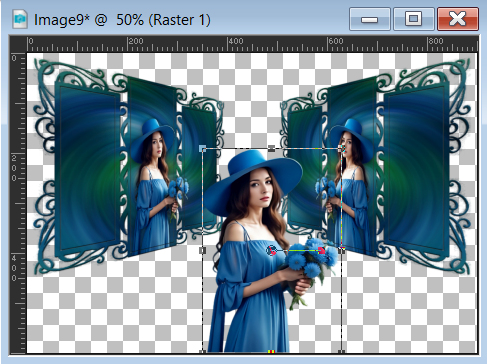Click the center pivot point of selection
The width and height of the screenshot is (487, 364).
pyautogui.click(x=272, y=250)
